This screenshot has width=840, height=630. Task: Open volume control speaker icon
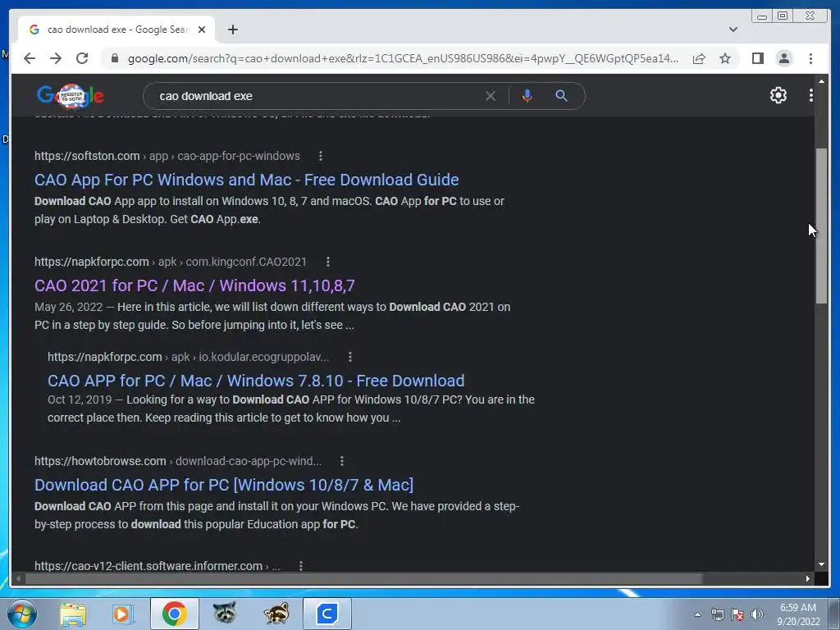(x=757, y=614)
